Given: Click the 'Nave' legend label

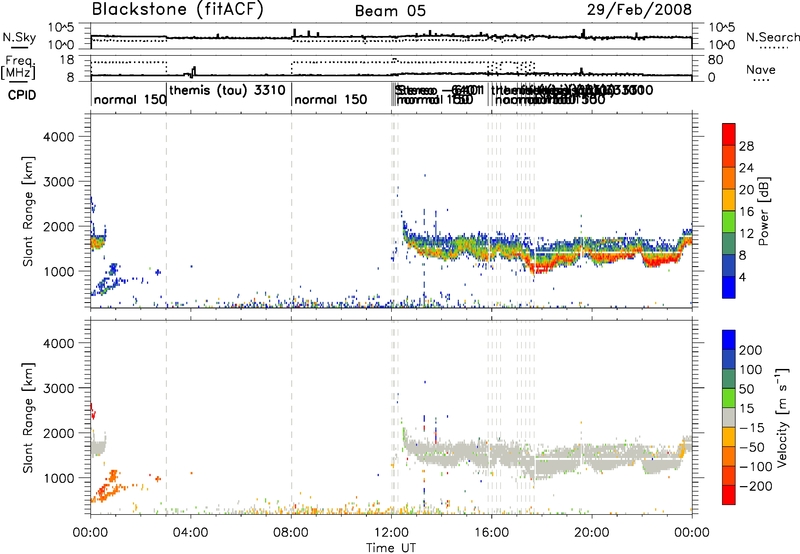Looking at the screenshot, I should 761,69.
